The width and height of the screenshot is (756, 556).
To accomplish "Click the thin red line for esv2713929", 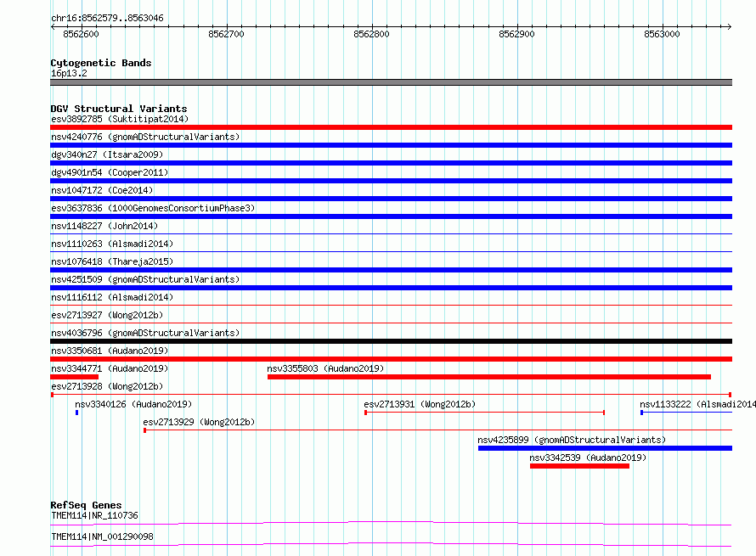I will [437, 430].
